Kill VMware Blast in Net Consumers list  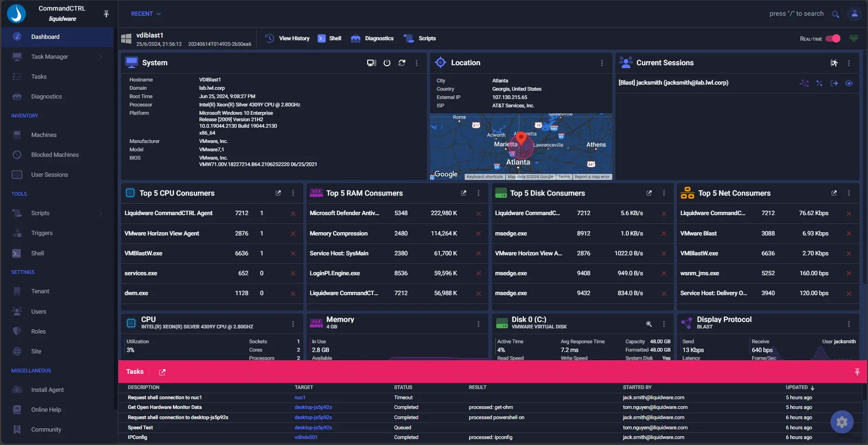849,234
